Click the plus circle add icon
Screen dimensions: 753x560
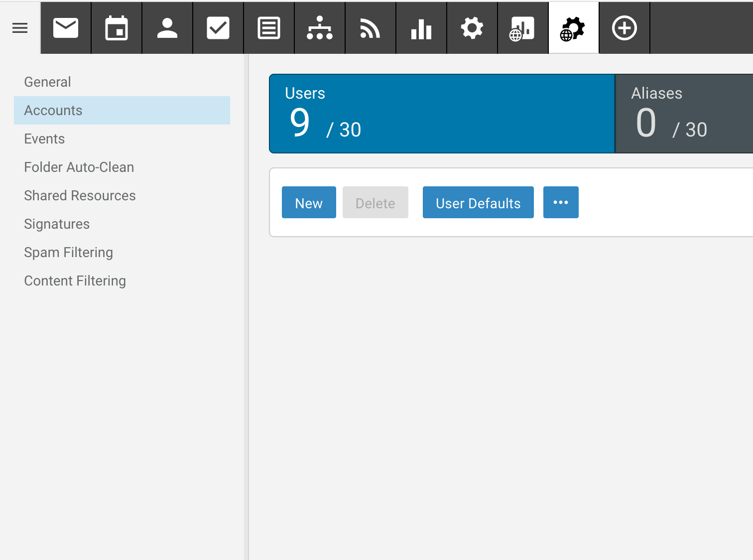tap(625, 28)
